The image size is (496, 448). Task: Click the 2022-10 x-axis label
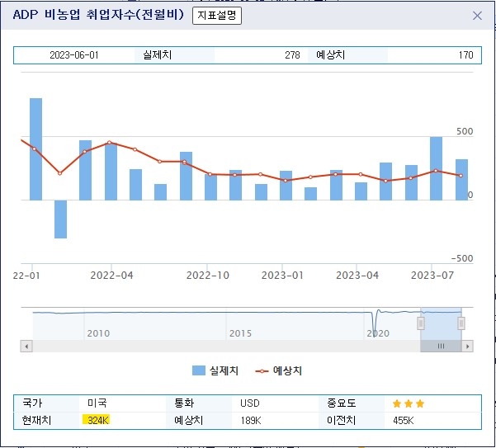[208, 276]
